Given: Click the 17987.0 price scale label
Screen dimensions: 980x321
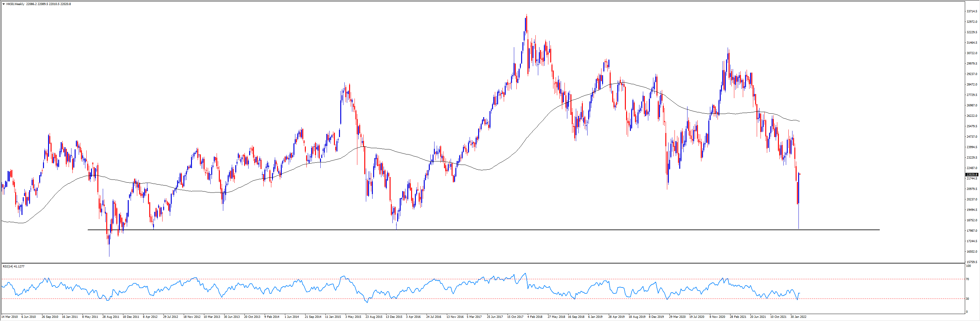Looking at the screenshot, I should pyautogui.click(x=972, y=231).
